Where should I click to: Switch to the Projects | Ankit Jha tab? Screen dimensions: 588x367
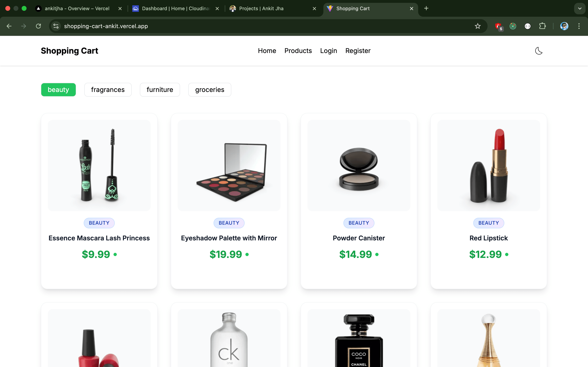261,9
